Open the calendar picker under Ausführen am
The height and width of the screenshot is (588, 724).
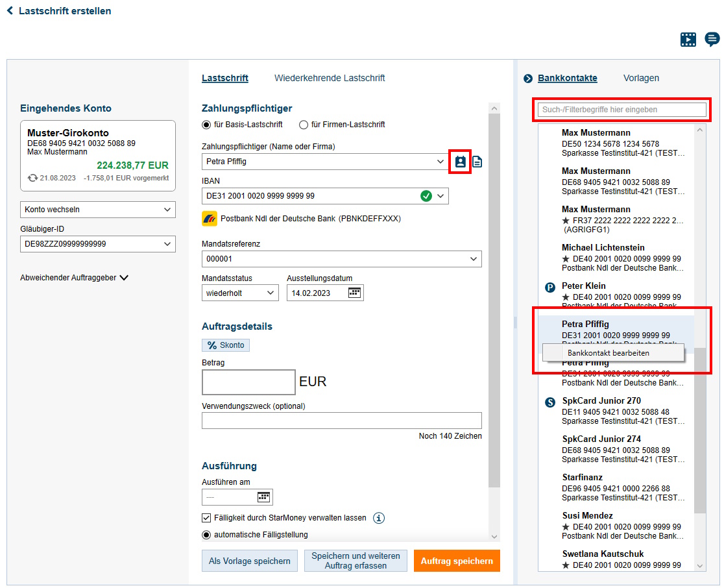tap(263, 496)
